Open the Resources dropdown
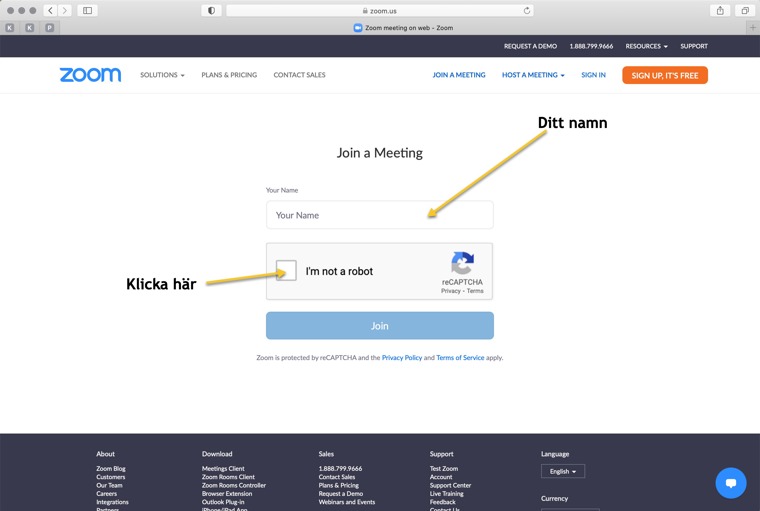760x511 pixels. point(647,46)
